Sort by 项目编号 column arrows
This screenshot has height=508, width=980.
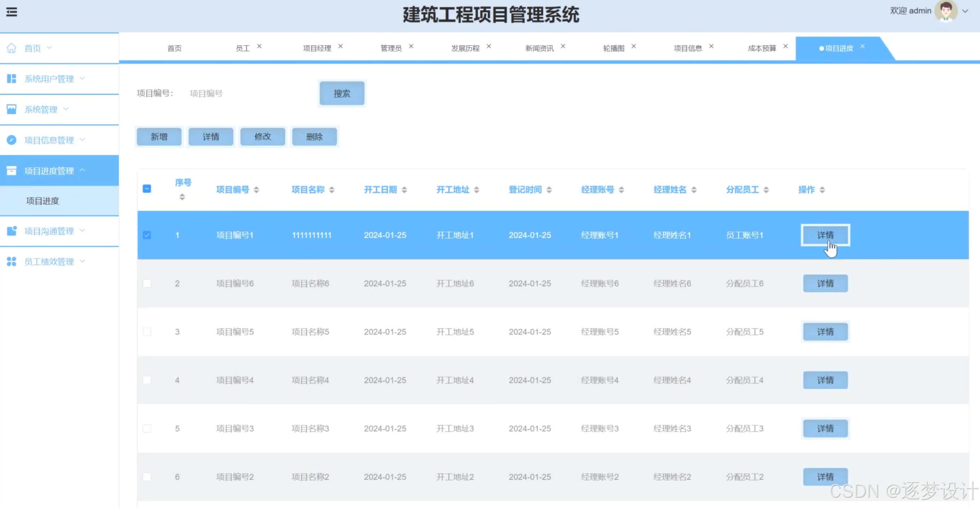[x=256, y=190]
